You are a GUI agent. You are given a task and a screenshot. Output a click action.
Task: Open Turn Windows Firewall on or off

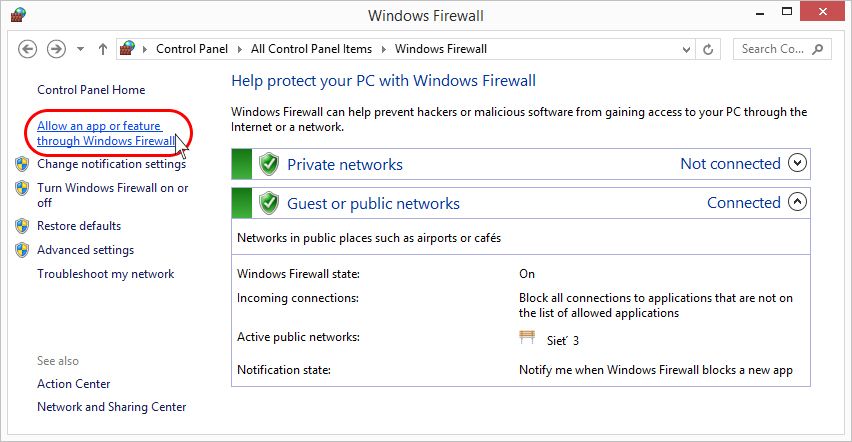point(112,195)
